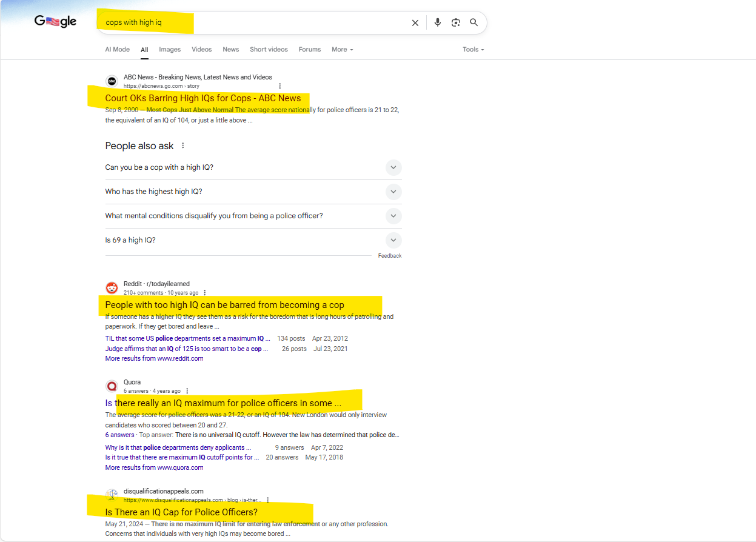Open 'Judge affirms that an IQ of 125' link
The height and width of the screenshot is (542, 756).
(186, 349)
